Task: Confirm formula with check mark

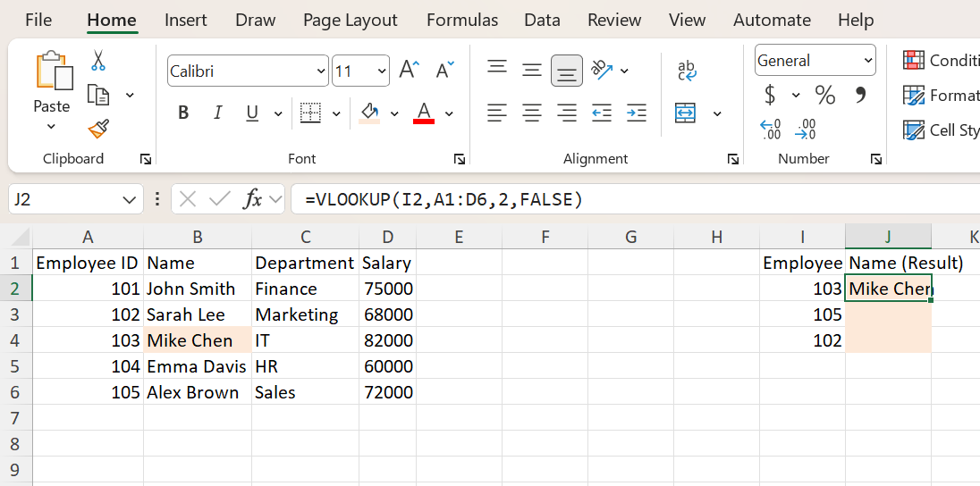Action: (x=220, y=200)
